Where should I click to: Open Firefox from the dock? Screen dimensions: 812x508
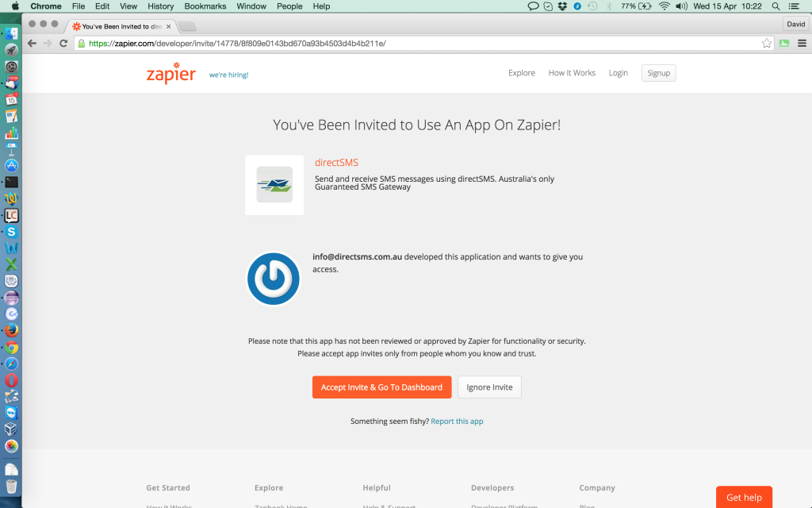(11, 330)
